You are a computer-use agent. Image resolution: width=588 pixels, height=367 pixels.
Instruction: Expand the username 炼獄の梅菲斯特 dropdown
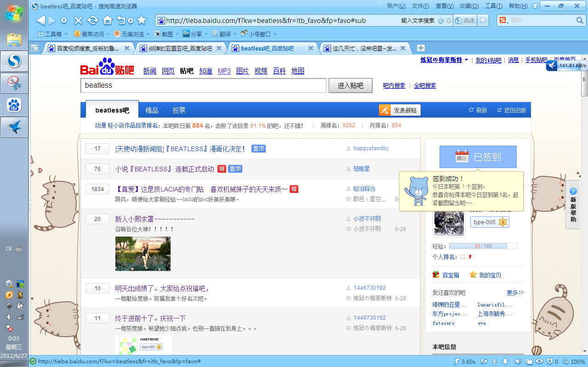click(x=466, y=60)
